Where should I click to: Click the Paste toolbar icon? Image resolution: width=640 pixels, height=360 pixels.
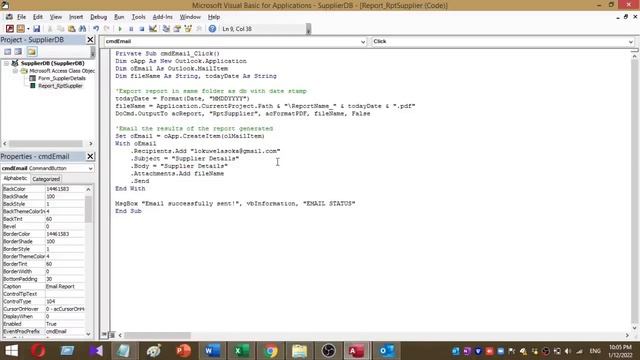tap(71, 29)
